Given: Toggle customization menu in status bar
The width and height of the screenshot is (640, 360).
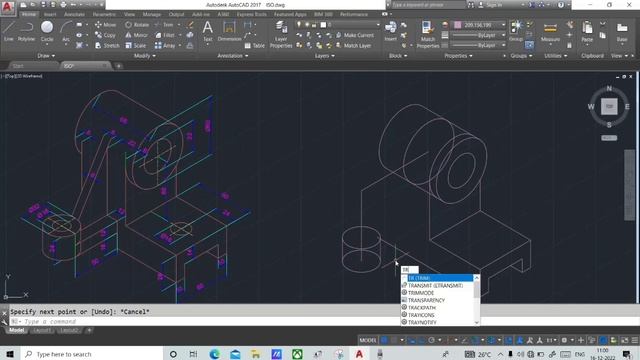Looking at the screenshot, I should coord(635,340).
